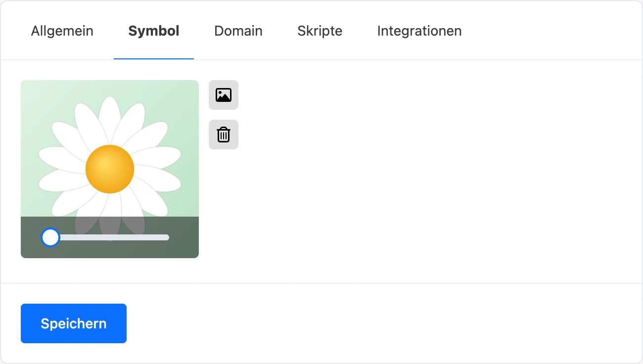Click the right end of the zoom slider track
This screenshot has width=643, height=364.
166,237
